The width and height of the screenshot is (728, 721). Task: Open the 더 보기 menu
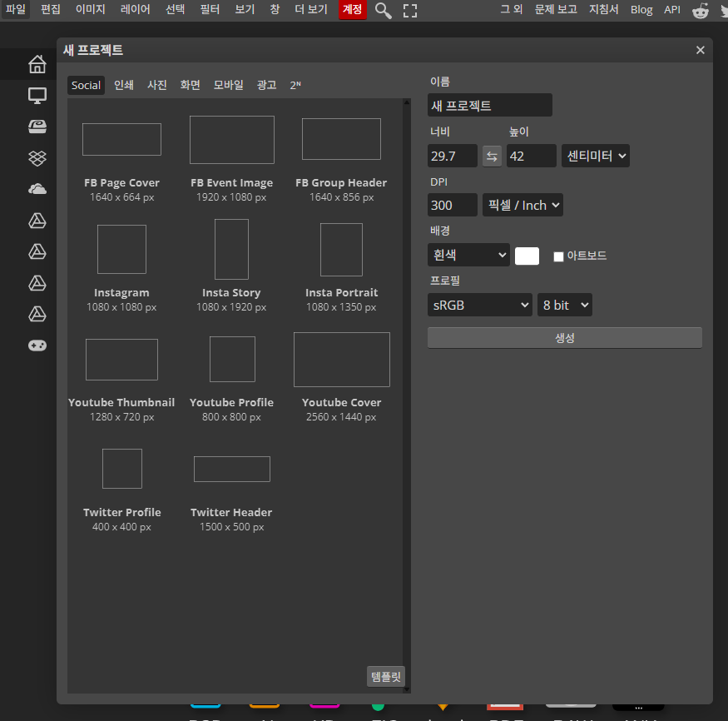click(x=311, y=9)
